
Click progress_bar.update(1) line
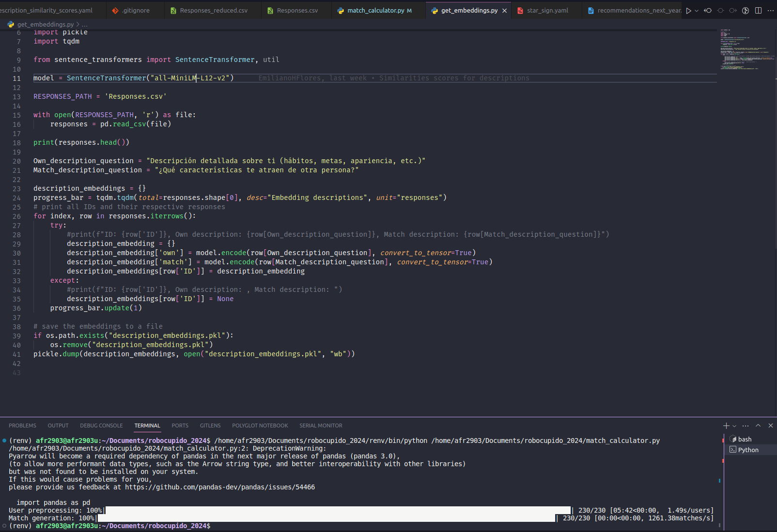click(96, 308)
